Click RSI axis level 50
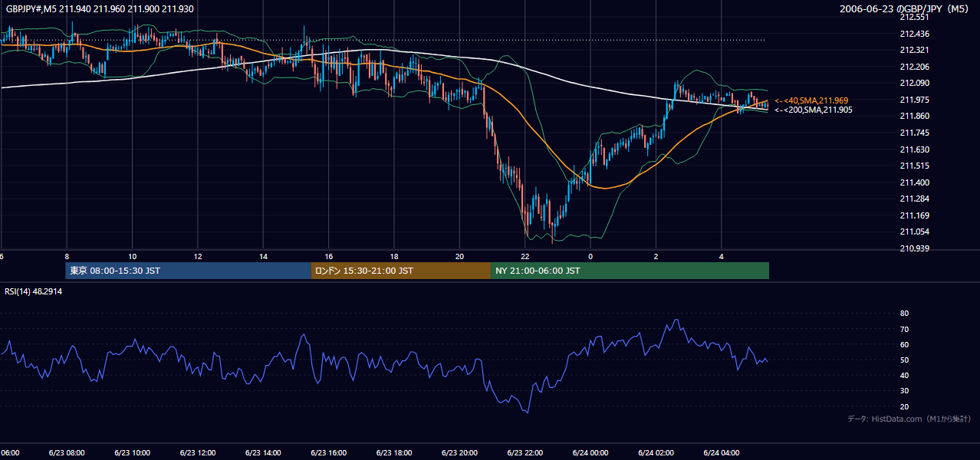The width and height of the screenshot is (980, 460). (904, 360)
